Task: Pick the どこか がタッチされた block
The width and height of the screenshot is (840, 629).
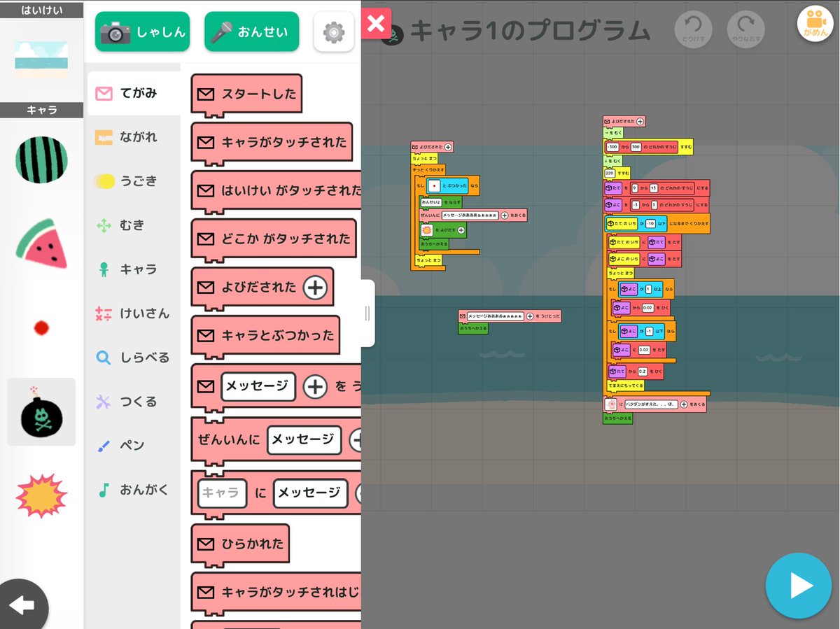Action: (x=274, y=239)
